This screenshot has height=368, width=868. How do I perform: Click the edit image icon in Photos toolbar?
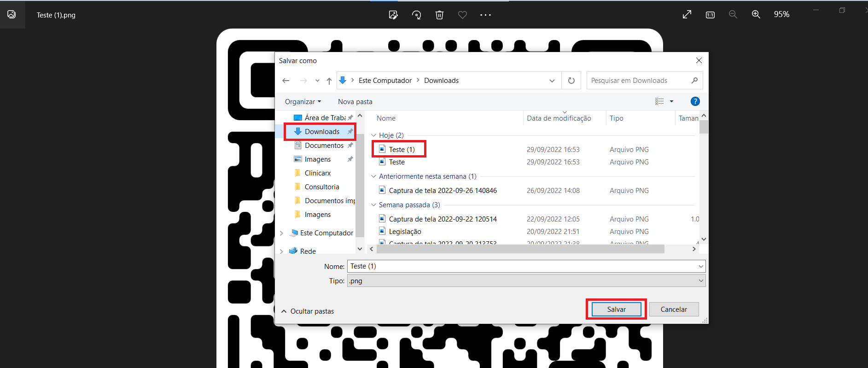point(393,15)
